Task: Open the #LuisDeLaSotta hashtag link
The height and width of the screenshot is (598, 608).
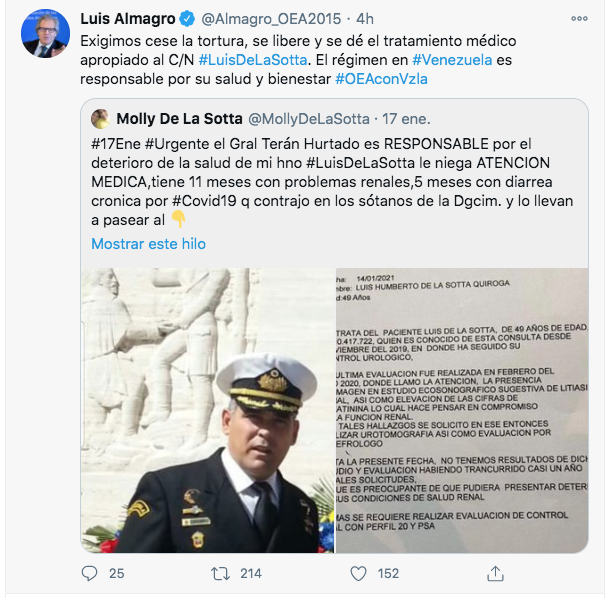Action: [x=253, y=60]
